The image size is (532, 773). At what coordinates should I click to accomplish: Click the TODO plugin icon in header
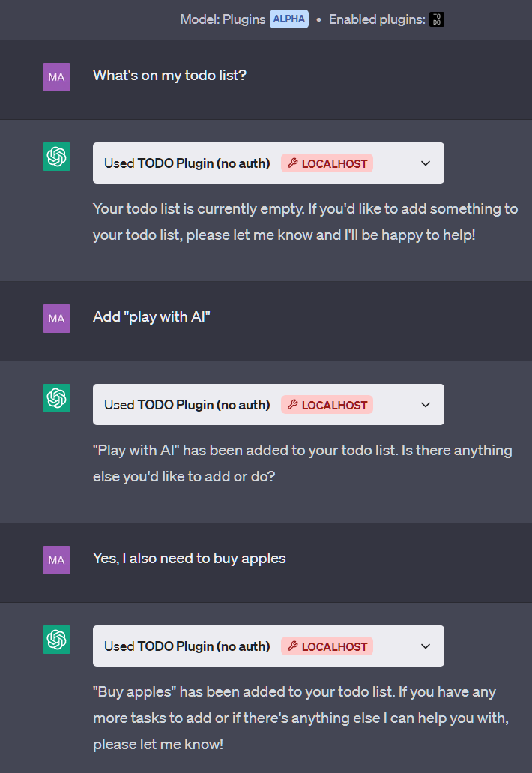click(x=437, y=19)
